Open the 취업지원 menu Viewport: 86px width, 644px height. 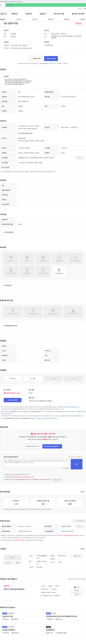coord(29,14)
